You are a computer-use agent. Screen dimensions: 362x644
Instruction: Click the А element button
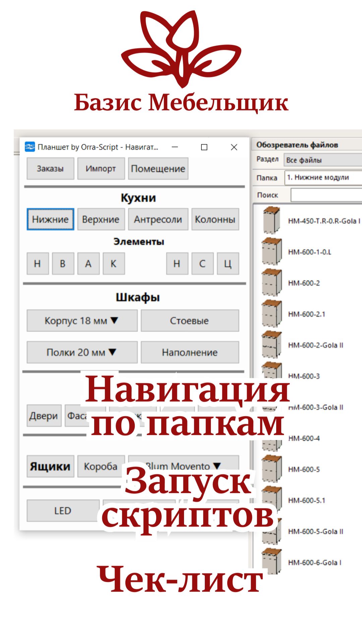pos(88,263)
